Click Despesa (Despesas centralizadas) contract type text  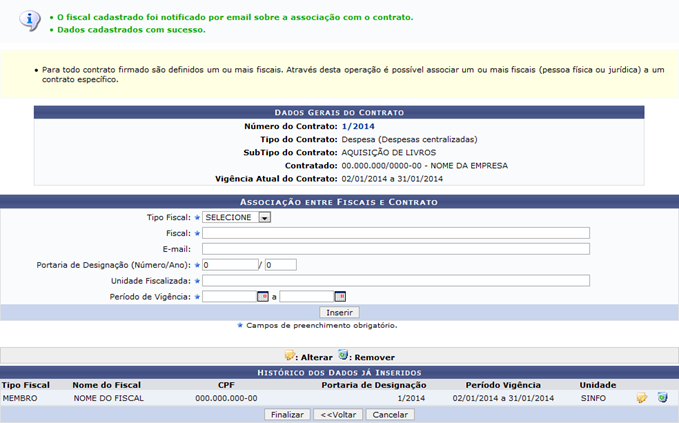[410, 139]
